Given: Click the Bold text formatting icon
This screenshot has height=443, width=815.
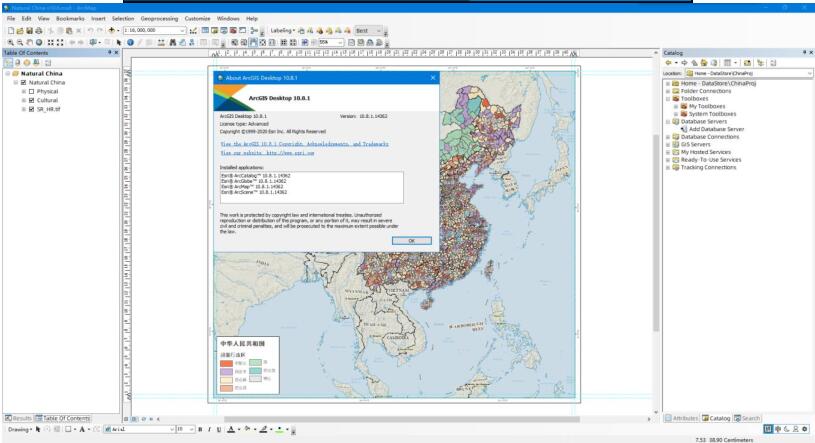Looking at the screenshot, I should (x=200, y=429).
